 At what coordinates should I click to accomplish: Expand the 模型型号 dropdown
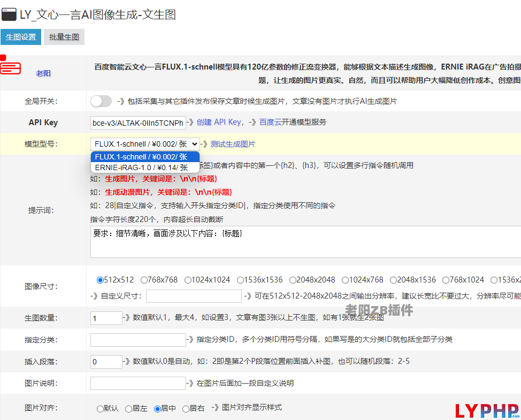145,144
